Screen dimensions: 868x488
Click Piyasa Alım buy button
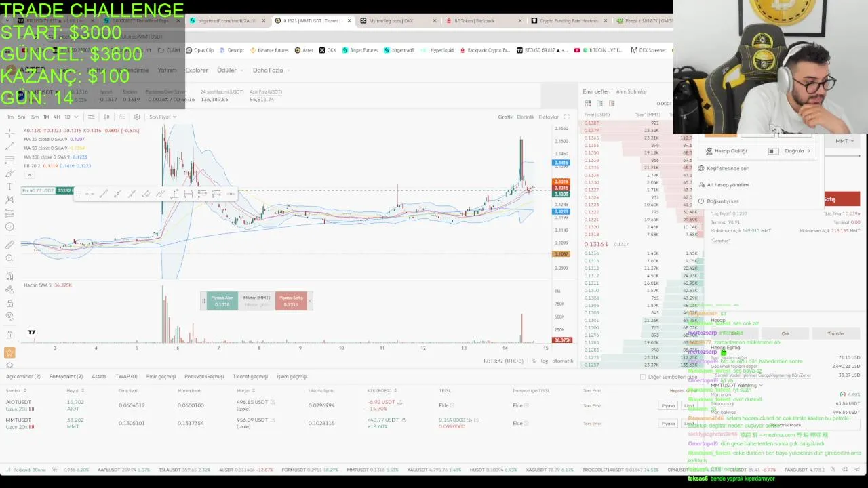(x=222, y=301)
